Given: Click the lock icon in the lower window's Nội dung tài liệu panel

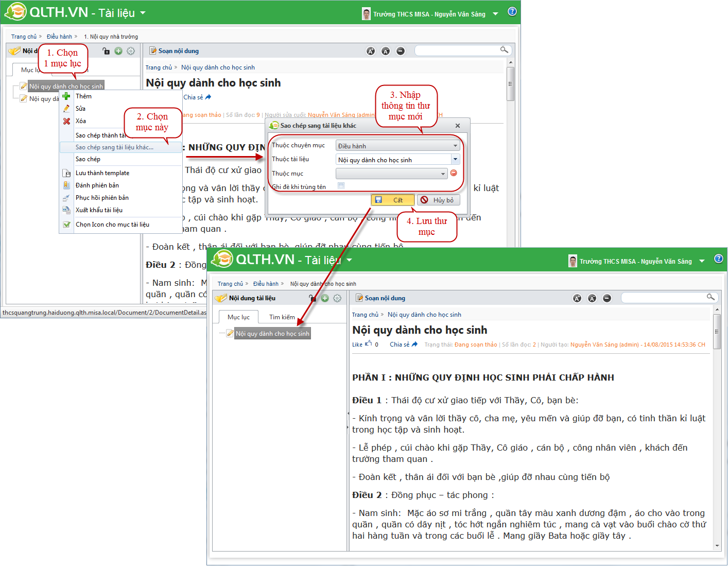Looking at the screenshot, I should (x=312, y=298).
